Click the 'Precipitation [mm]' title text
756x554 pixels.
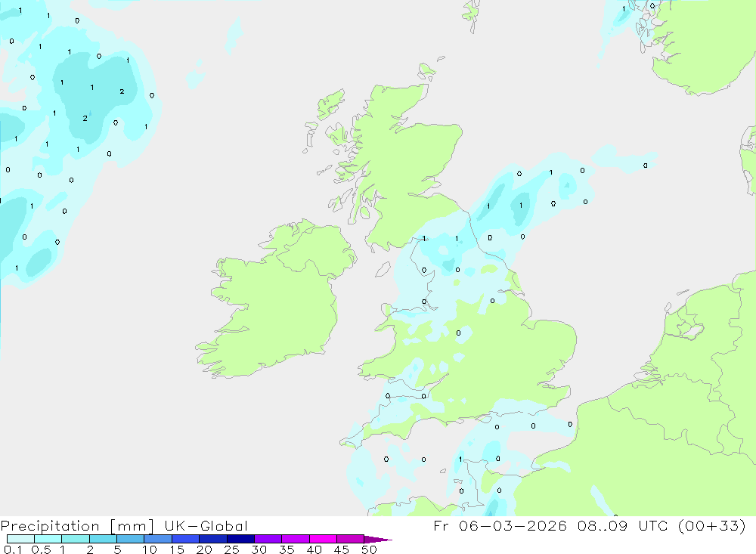[77, 526]
